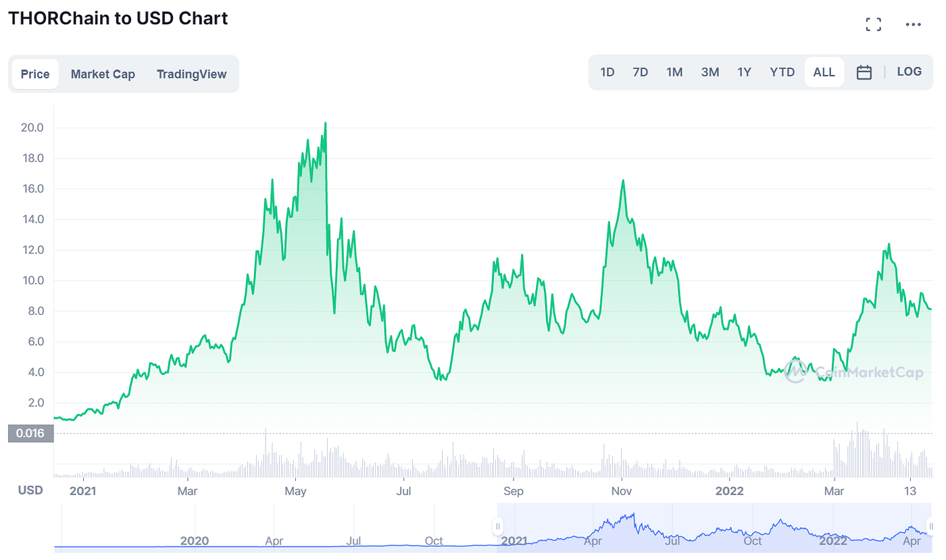Click the 16.0 y-axis label
Screen dimensions: 946x560
click(33, 188)
